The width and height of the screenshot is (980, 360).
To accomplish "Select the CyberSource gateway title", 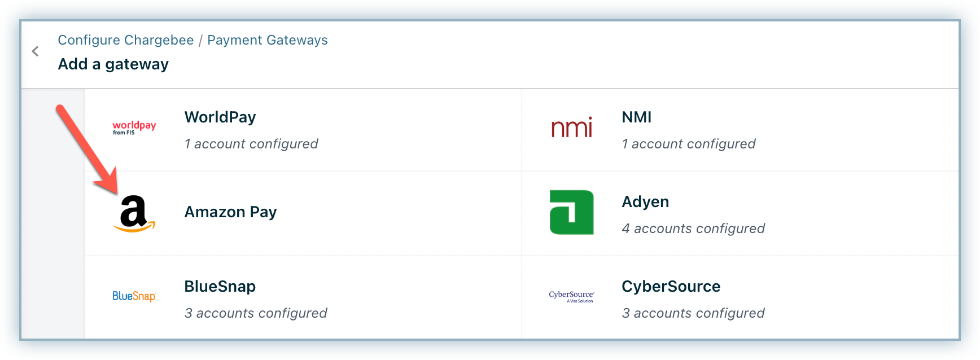I will [x=671, y=286].
